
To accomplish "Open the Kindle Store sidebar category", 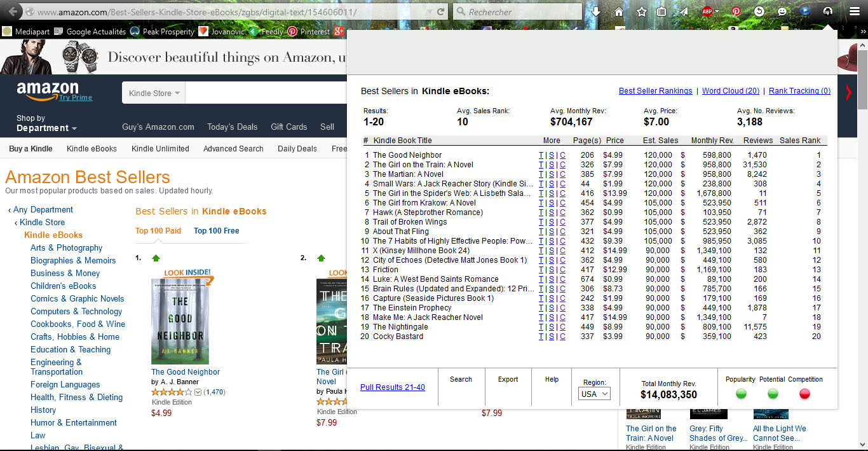I will click(42, 222).
